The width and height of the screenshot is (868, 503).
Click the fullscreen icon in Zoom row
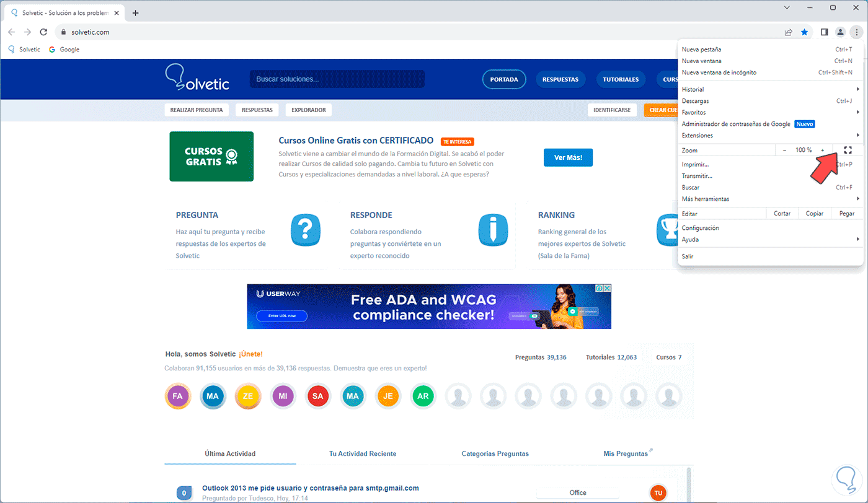pos(848,150)
